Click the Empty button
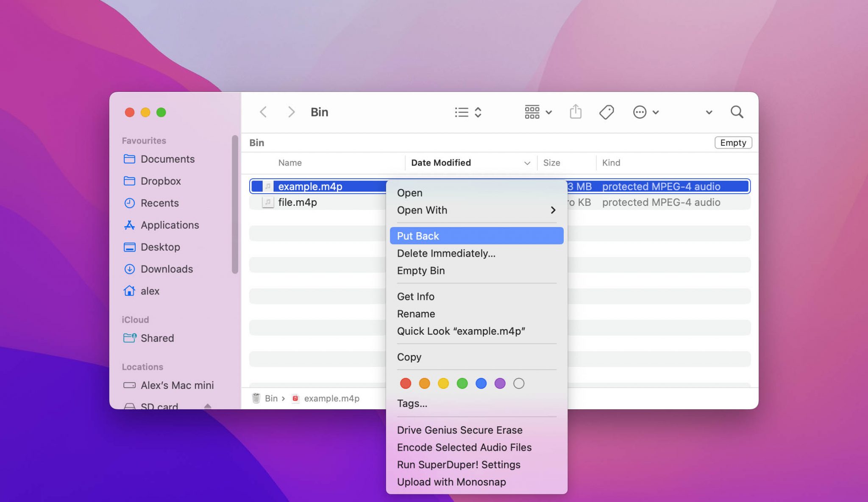Viewport: 868px width, 502px height. (733, 143)
